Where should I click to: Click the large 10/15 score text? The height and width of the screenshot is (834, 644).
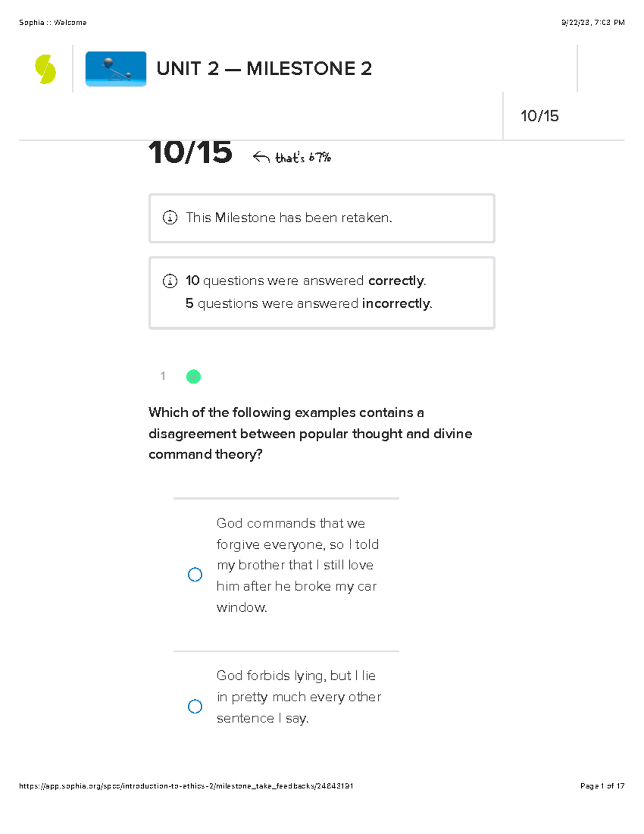pyautogui.click(x=191, y=152)
